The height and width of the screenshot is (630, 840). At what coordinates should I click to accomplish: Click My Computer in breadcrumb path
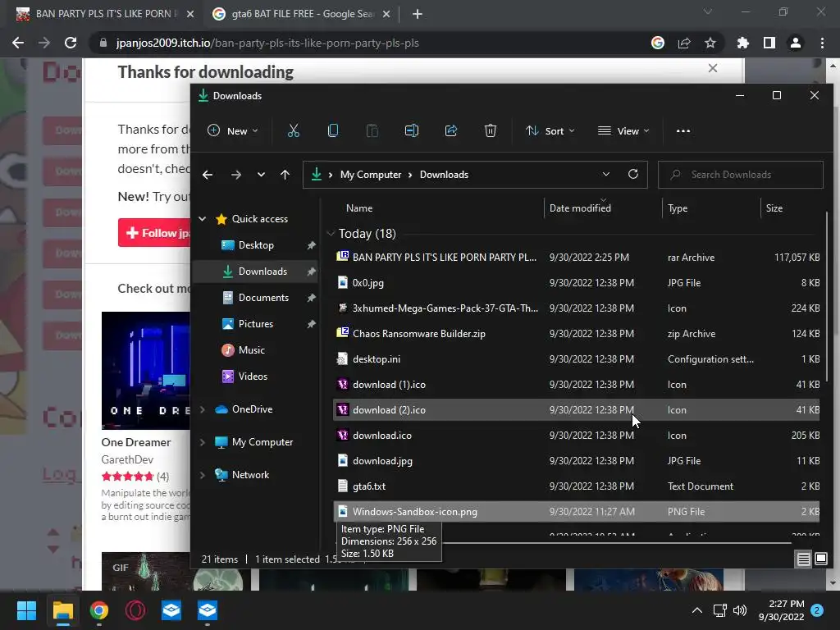(x=371, y=175)
